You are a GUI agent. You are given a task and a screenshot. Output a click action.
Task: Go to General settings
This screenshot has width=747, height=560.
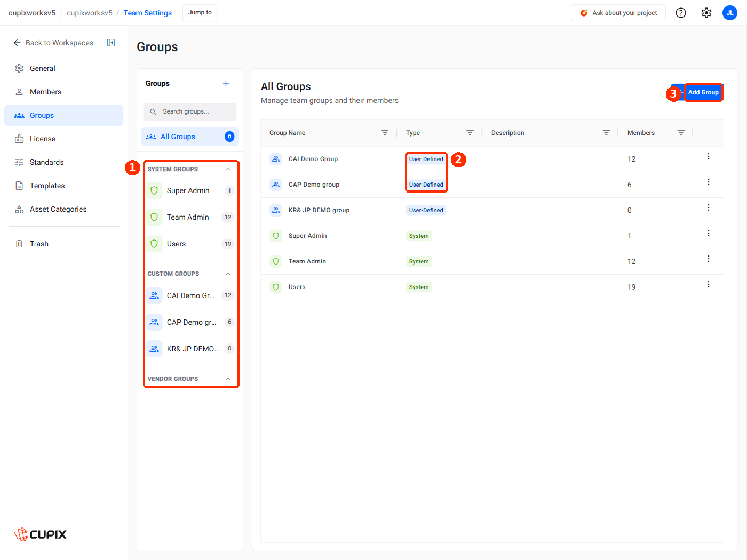tap(63, 68)
